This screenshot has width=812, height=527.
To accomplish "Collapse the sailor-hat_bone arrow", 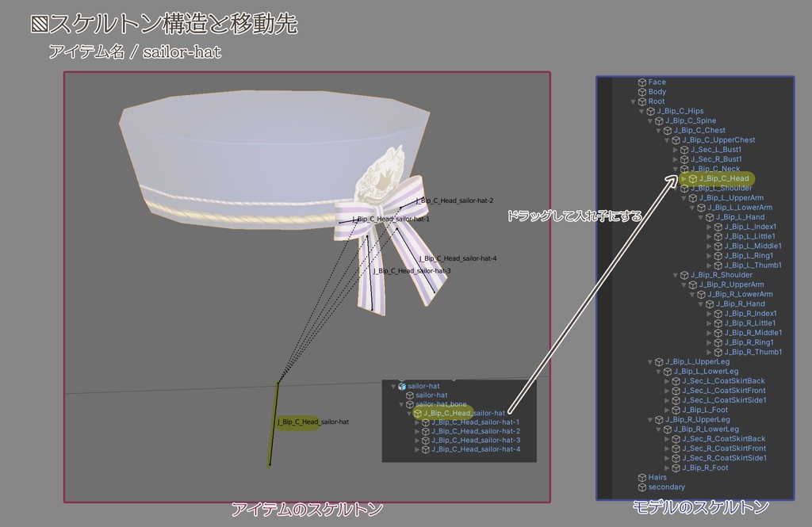I will click(x=401, y=404).
